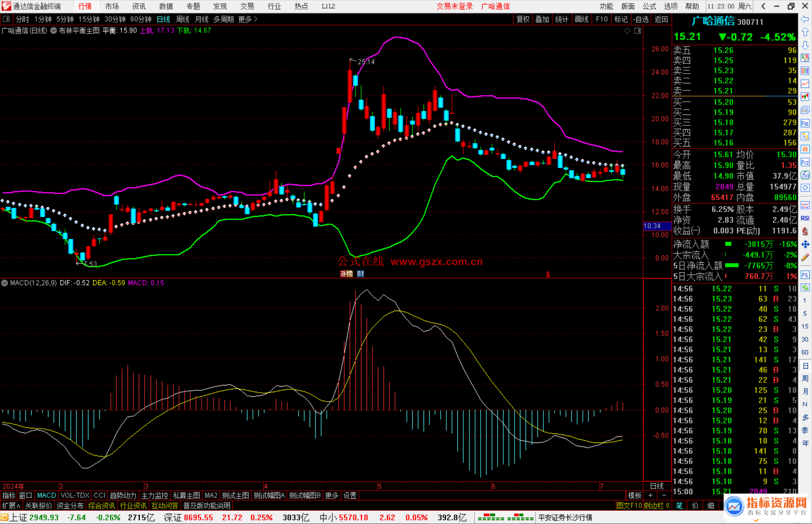Select the 月线 period
This screenshot has width=812, height=524.
pos(201,19)
